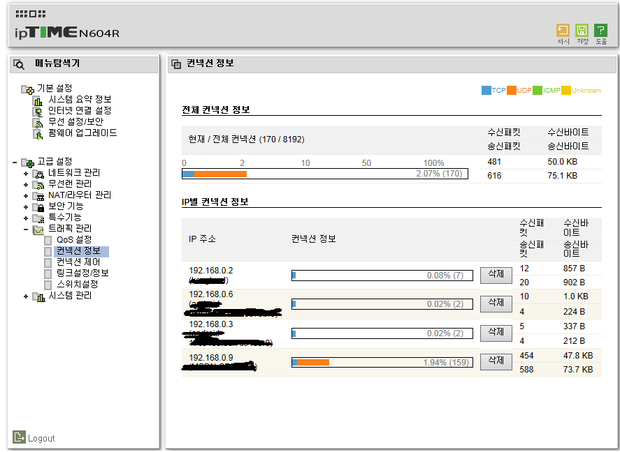
Task: Select 스위치설정 in the tree
Action: (77, 284)
